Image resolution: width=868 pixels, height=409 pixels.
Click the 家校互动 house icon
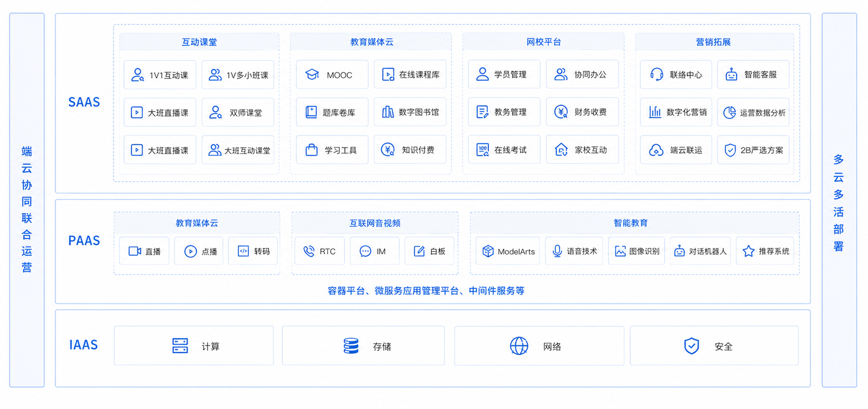coord(561,150)
